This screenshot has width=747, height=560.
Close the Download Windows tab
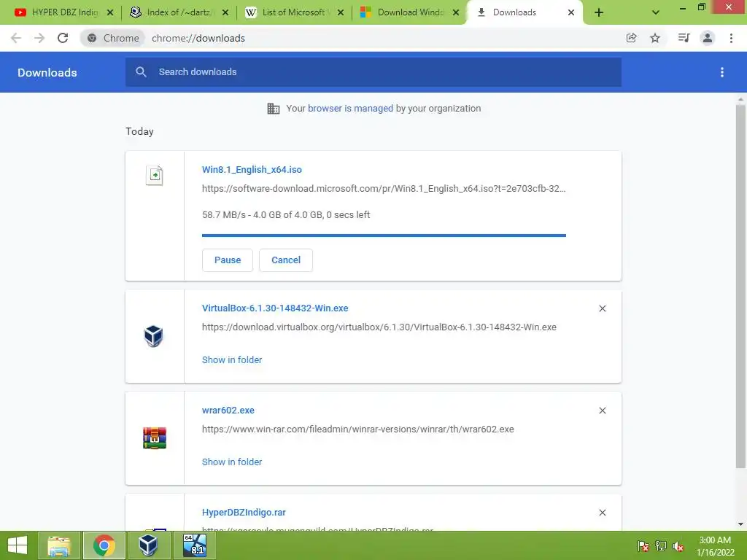[x=456, y=13]
